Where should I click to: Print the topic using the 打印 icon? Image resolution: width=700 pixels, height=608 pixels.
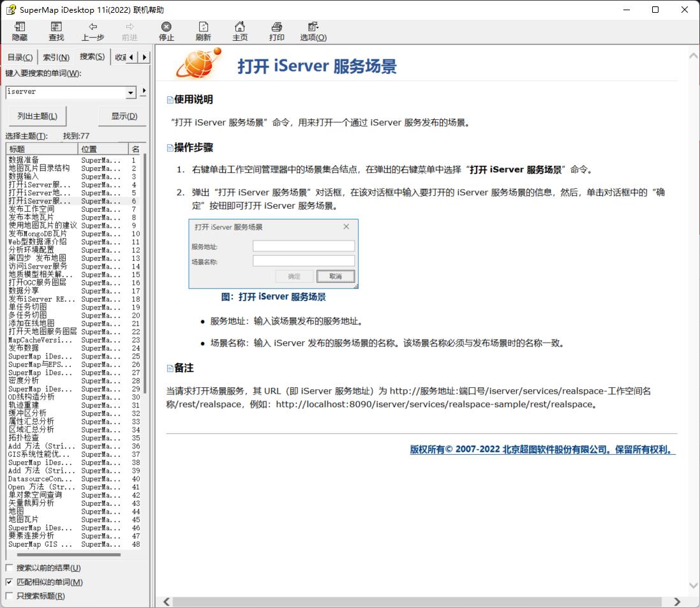tap(277, 31)
